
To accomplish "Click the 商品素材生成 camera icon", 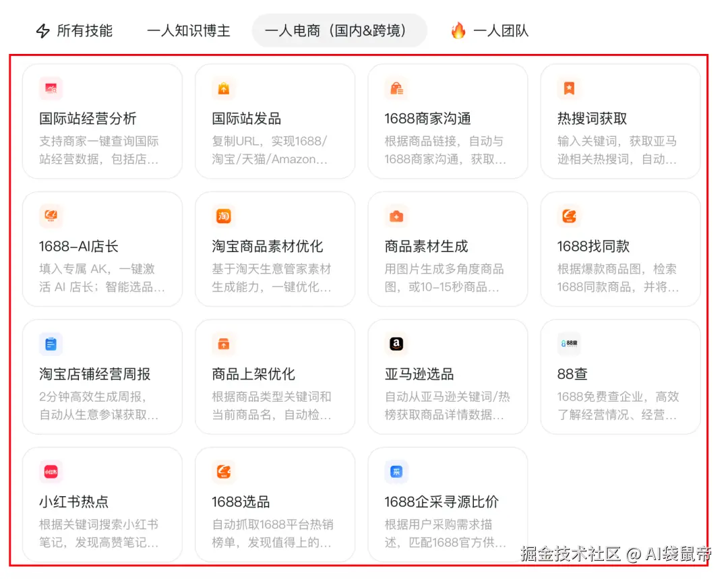I will coord(396,216).
